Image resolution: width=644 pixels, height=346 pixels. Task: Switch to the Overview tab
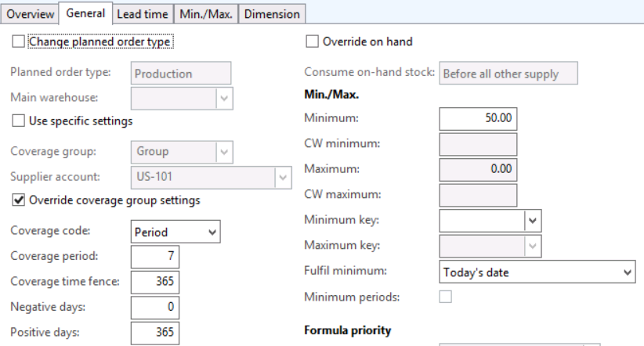30,14
